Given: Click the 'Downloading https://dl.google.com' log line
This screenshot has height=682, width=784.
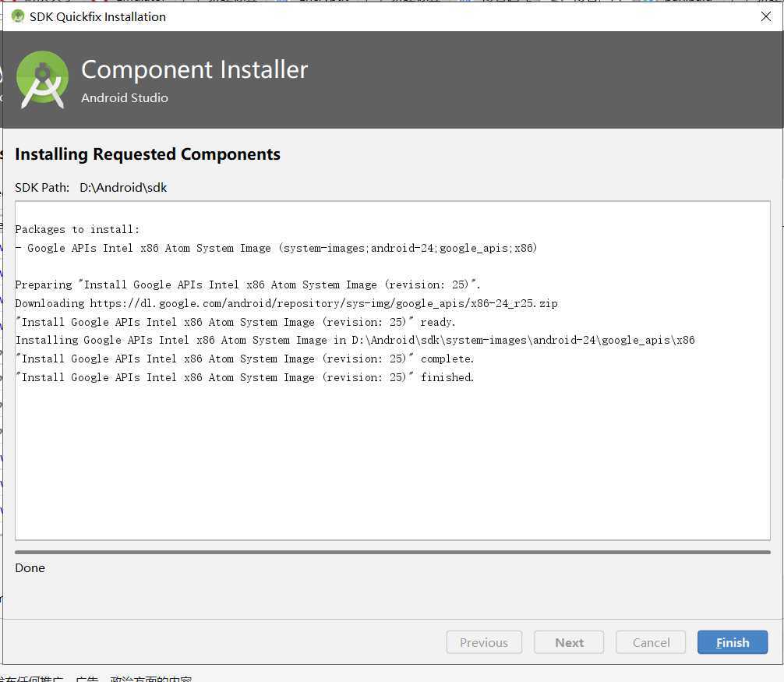Looking at the screenshot, I should coord(287,303).
